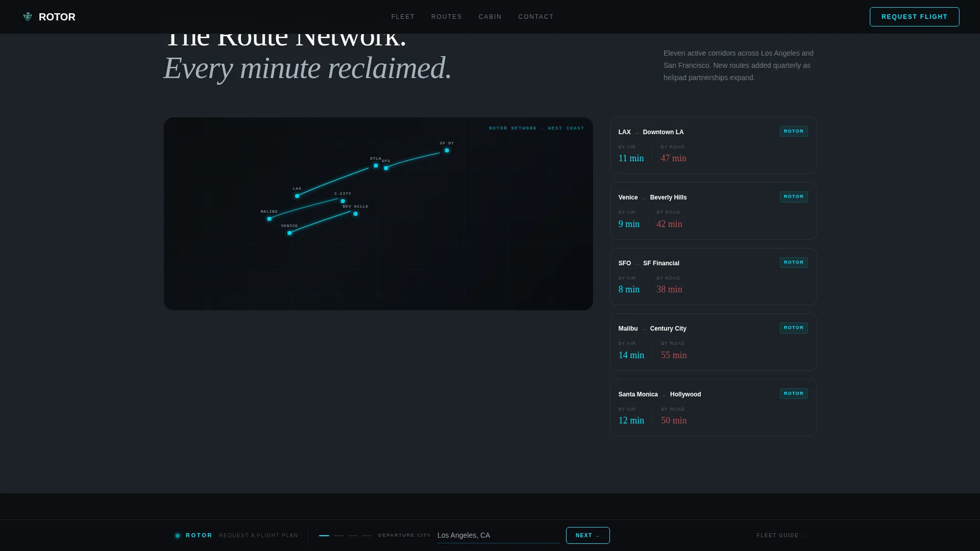Expand the Fleet Guide link
The width and height of the screenshot is (980, 551).
[780, 535]
